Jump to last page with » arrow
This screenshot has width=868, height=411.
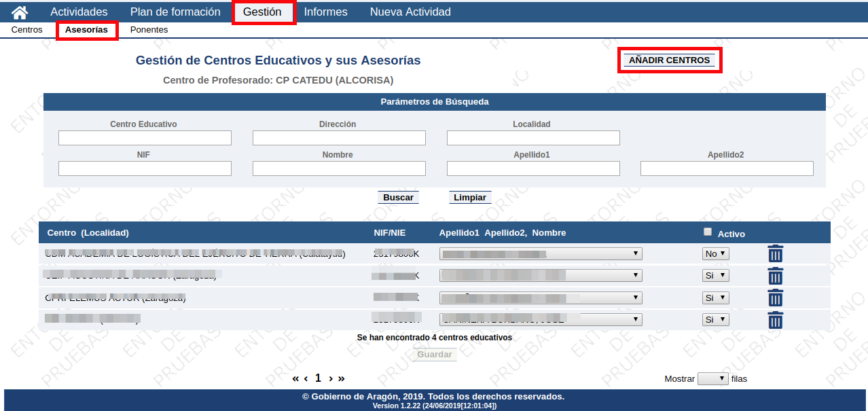tap(341, 378)
